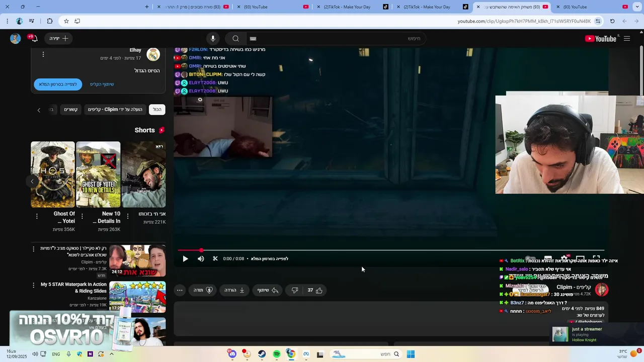Open the Windows Start menu
Screen dimensions: 644x362
pyautogui.click(x=411, y=354)
